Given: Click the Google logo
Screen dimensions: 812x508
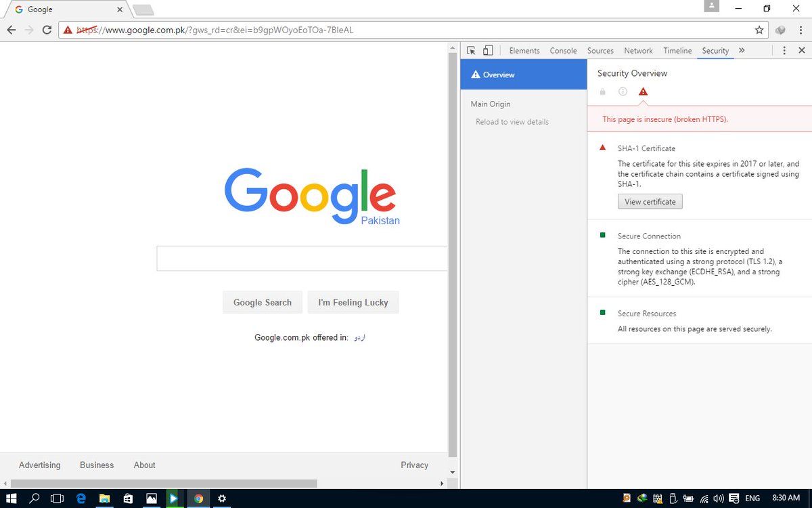Looking at the screenshot, I should click(311, 196).
